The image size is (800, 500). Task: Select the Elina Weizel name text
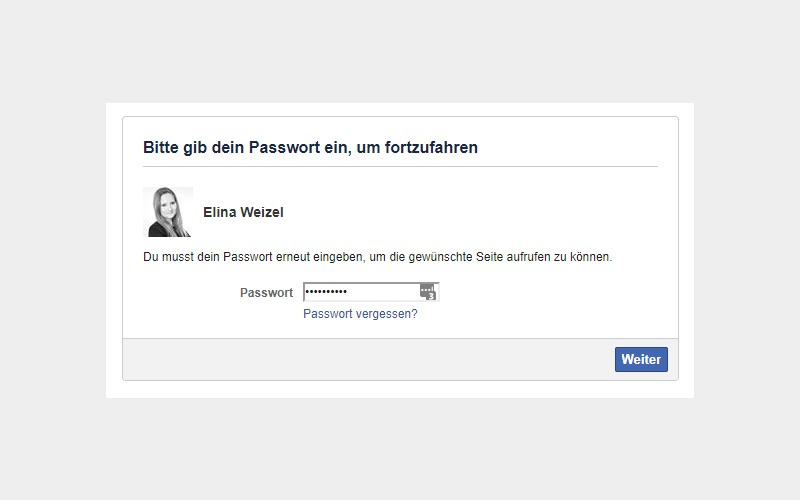243,212
